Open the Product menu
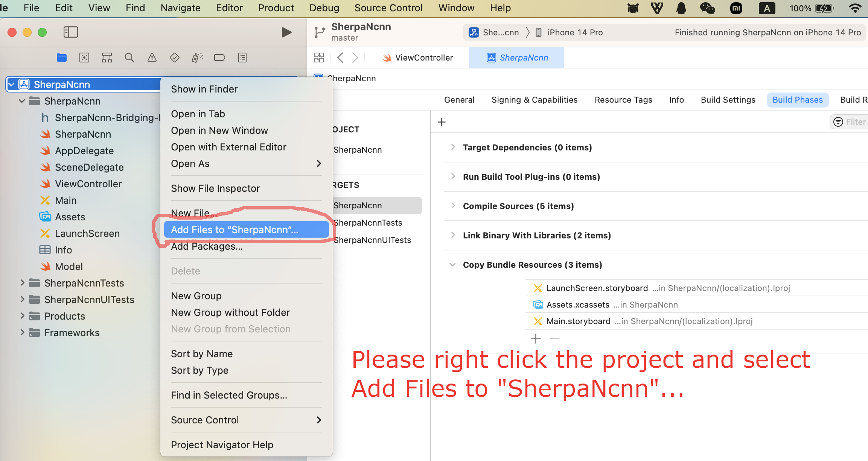The height and width of the screenshot is (461, 868). coord(276,8)
